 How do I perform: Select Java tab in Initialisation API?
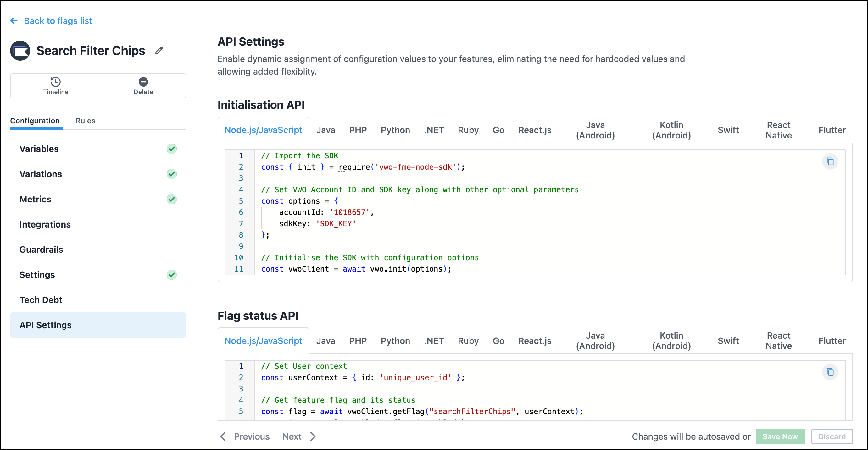tap(325, 130)
